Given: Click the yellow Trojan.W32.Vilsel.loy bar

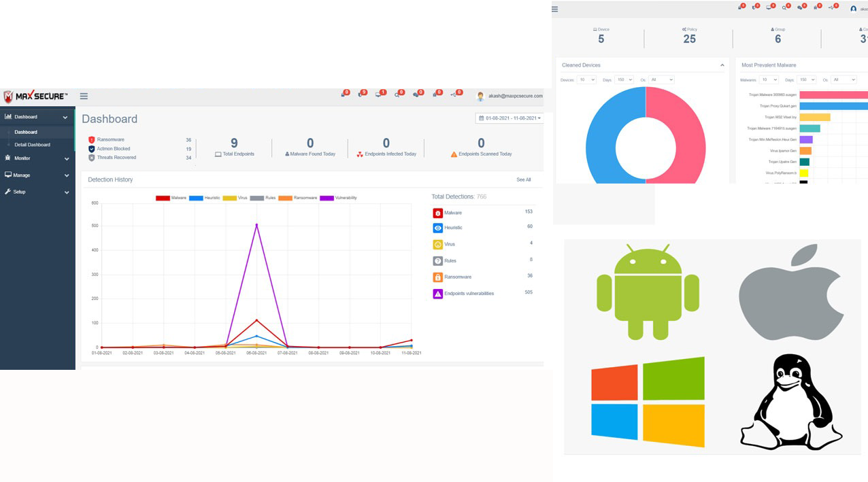Looking at the screenshot, I should 815,118.
